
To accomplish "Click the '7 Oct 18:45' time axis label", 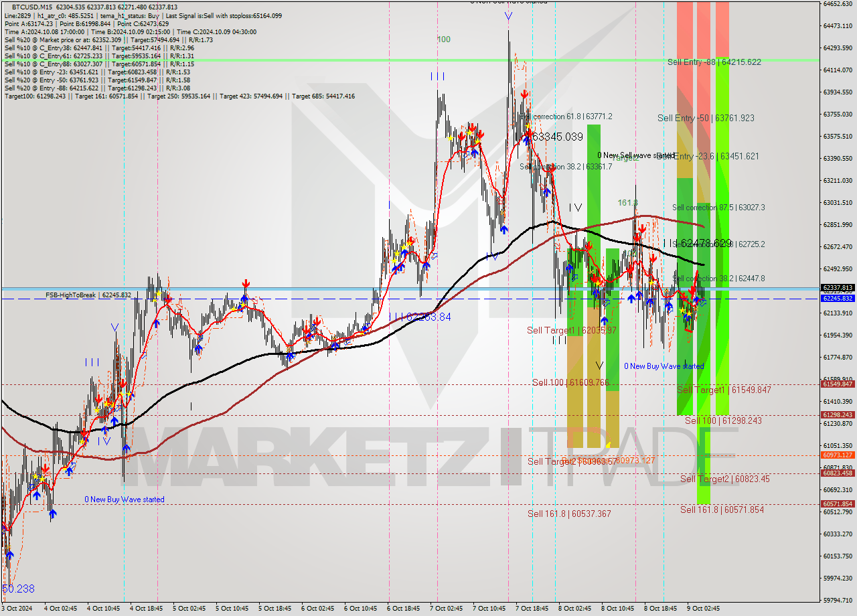I will (x=532, y=609).
